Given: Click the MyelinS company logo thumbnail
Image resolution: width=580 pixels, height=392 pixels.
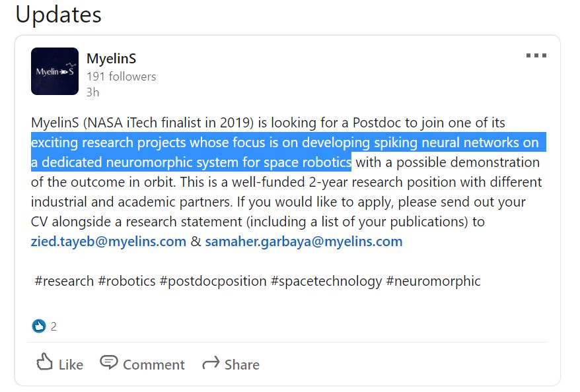Looking at the screenshot, I should click(x=55, y=71).
